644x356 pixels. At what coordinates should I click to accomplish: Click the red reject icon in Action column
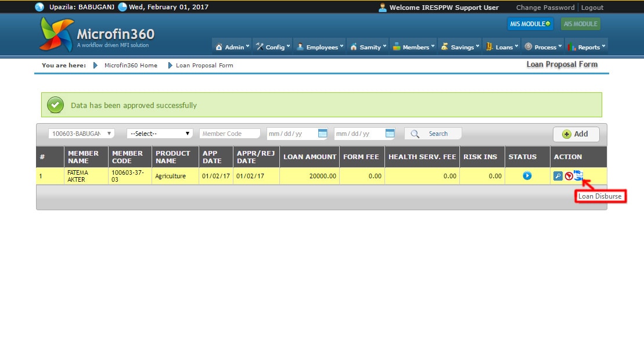[569, 176]
